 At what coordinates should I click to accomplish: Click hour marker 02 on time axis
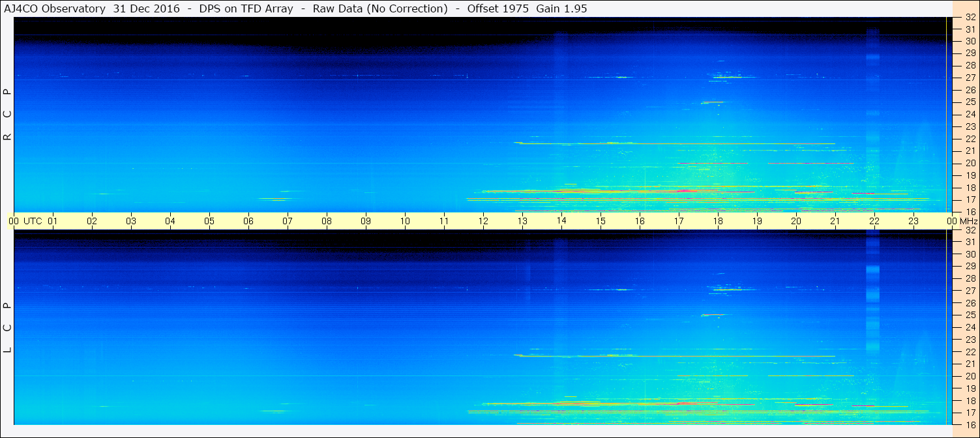point(92,222)
